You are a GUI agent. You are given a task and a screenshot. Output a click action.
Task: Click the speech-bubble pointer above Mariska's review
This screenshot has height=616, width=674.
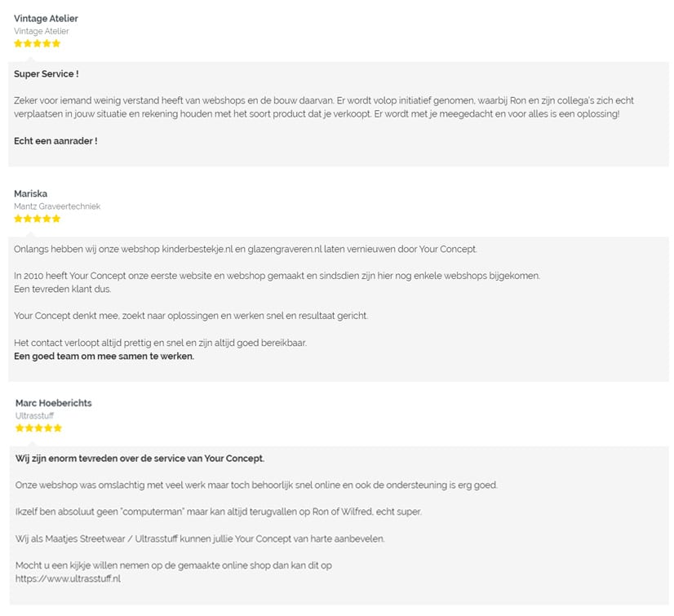pyautogui.click(x=30, y=235)
